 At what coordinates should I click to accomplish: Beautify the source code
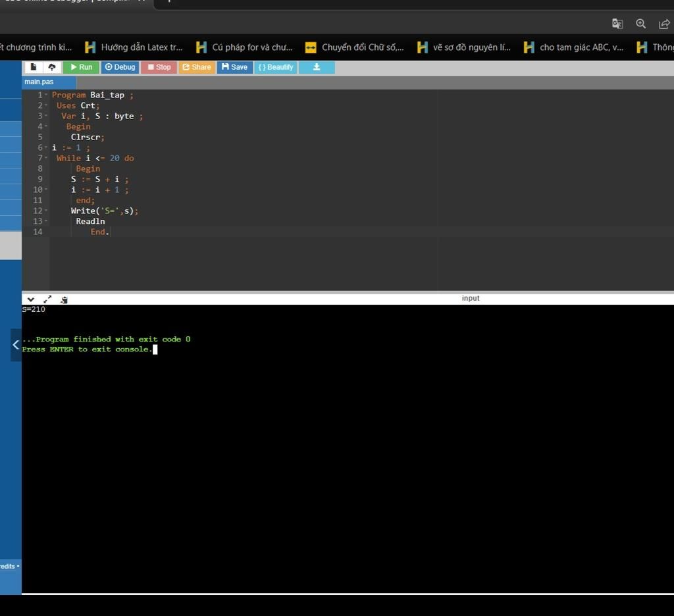click(x=276, y=67)
